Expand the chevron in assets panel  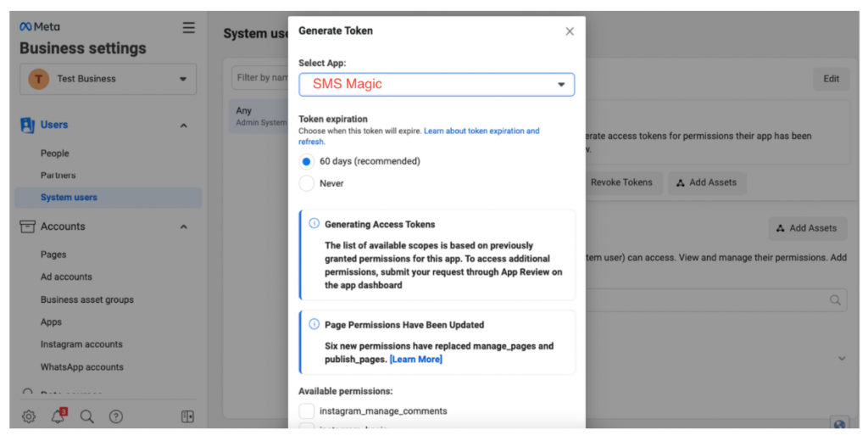coord(842,359)
